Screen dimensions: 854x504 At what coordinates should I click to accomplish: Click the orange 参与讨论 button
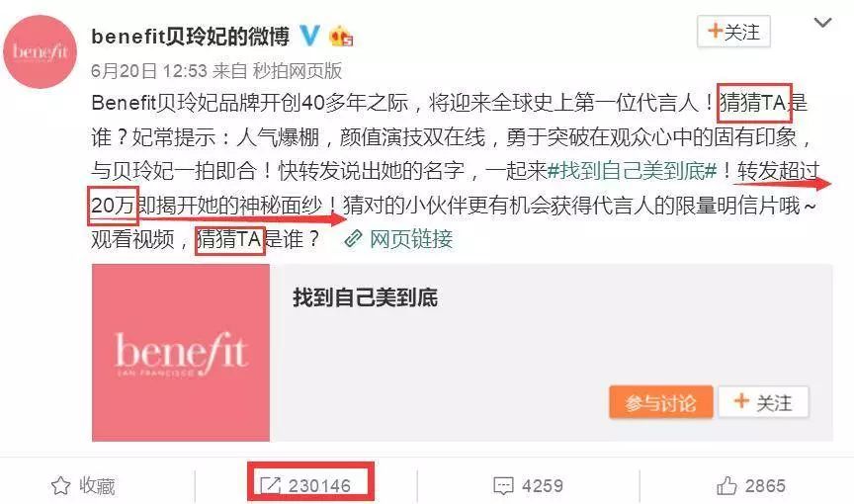(x=660, y=402)
